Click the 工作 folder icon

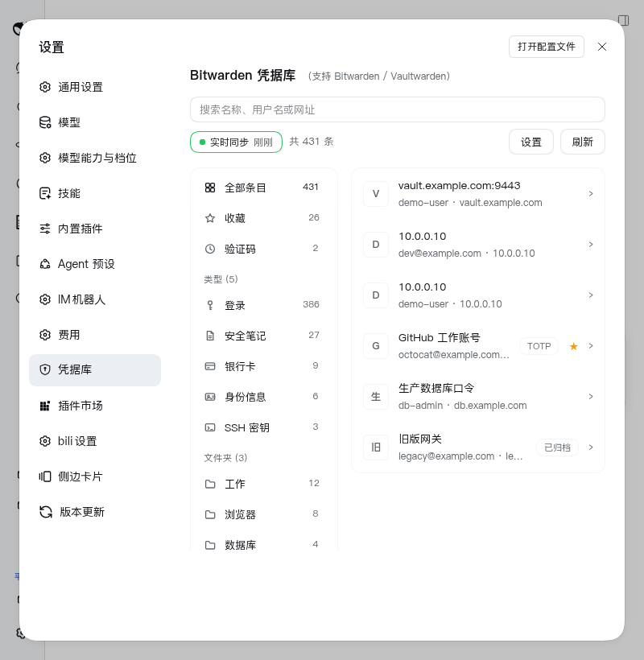pos(210,484)
